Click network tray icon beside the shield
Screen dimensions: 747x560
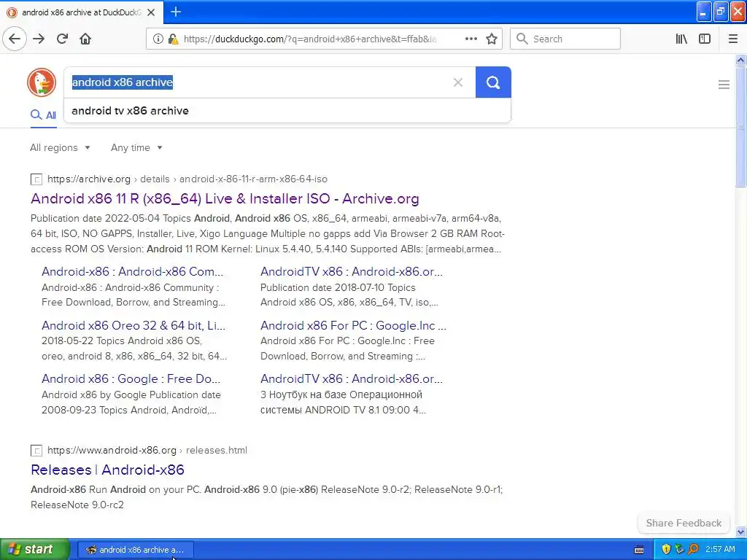click(679, 549)
